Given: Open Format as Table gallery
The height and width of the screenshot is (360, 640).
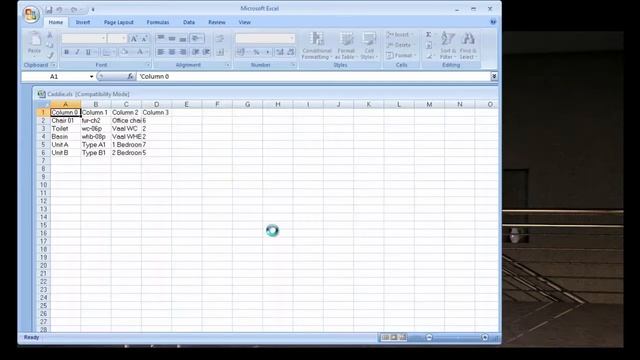Looking at the screenshot, I should click(346, 46).
